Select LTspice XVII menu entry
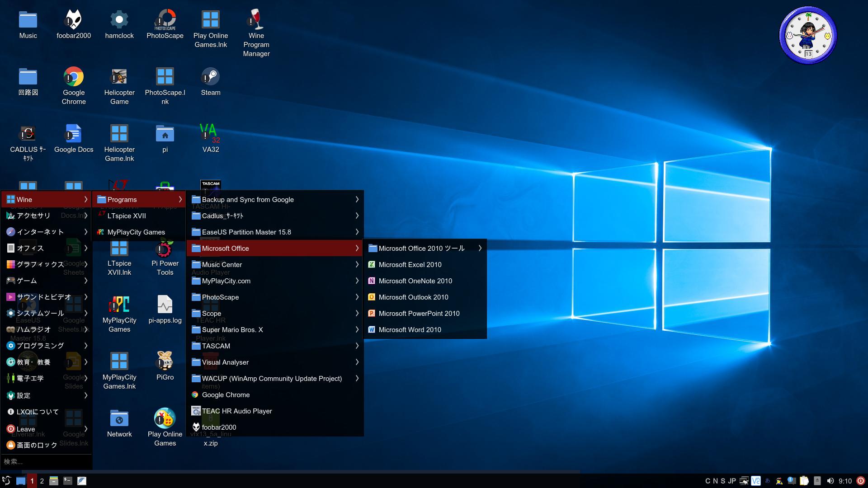The image size is (868, 488). point(127,216)
